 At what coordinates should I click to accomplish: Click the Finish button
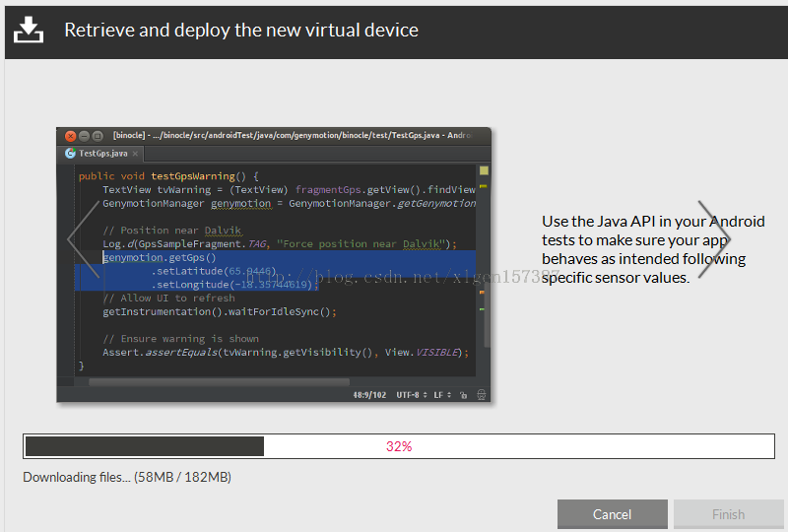tap(728, 514)
